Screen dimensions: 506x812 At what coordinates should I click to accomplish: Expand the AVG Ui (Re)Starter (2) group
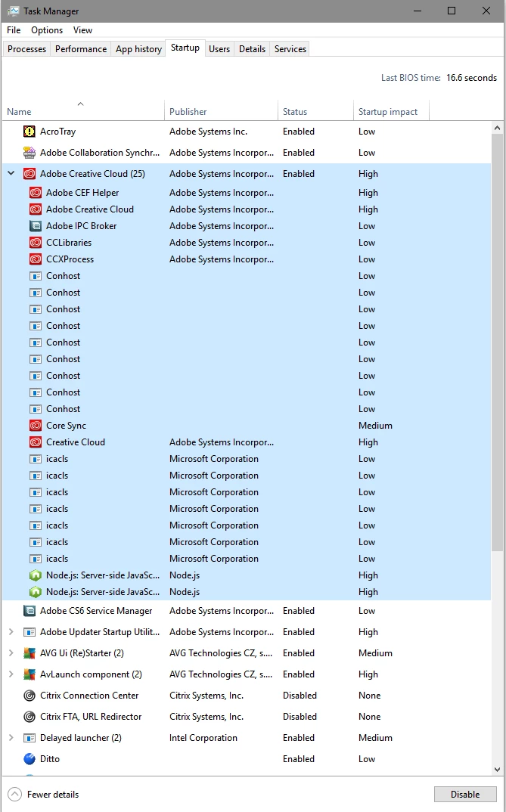click(x=11, y=653)
